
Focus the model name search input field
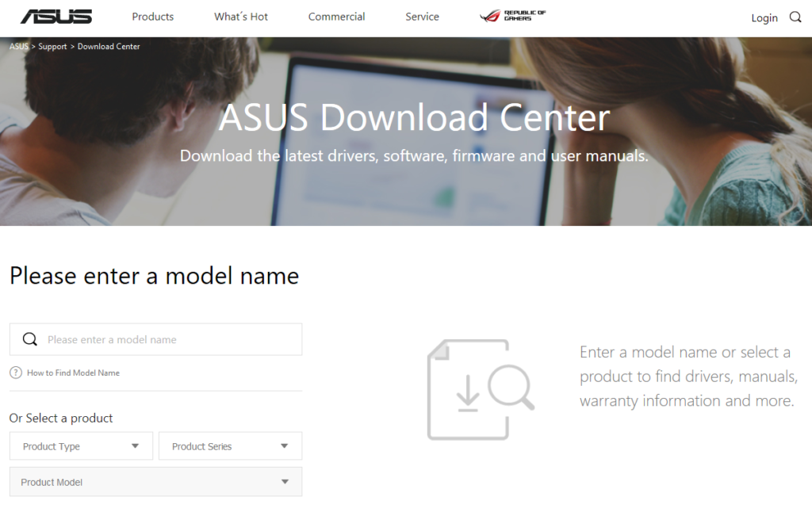point(167,339)
